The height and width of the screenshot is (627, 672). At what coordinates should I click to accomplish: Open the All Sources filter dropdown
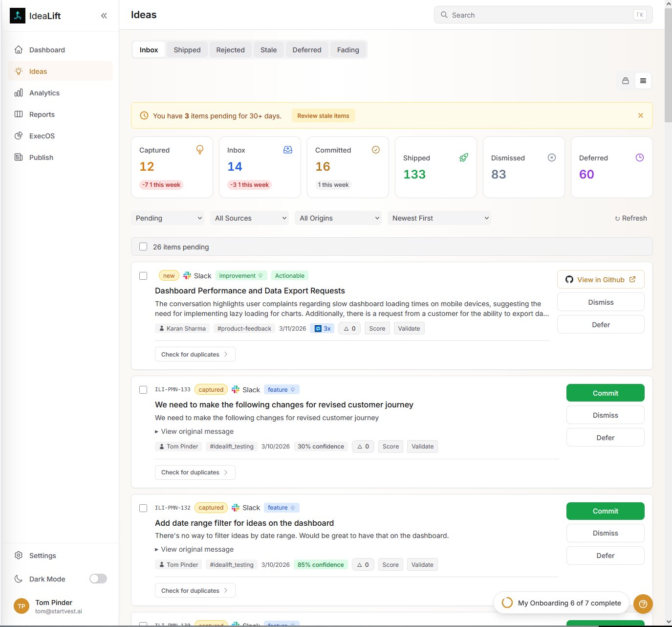(x=251, y=218)
